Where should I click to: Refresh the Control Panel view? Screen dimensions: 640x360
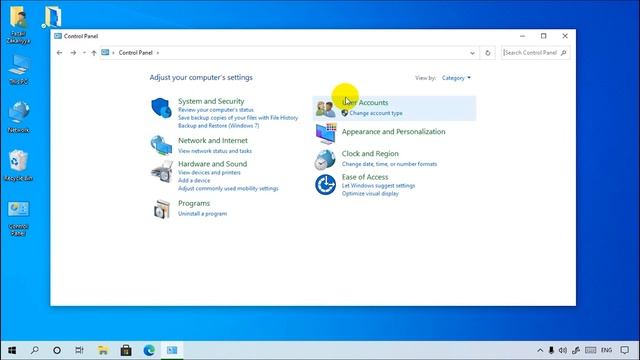coord(487,53)
